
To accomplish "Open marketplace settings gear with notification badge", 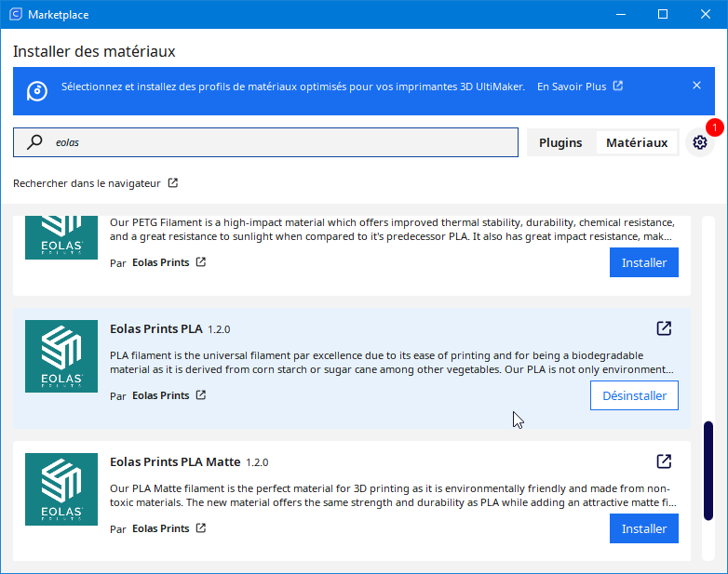I will coord(700,142).
